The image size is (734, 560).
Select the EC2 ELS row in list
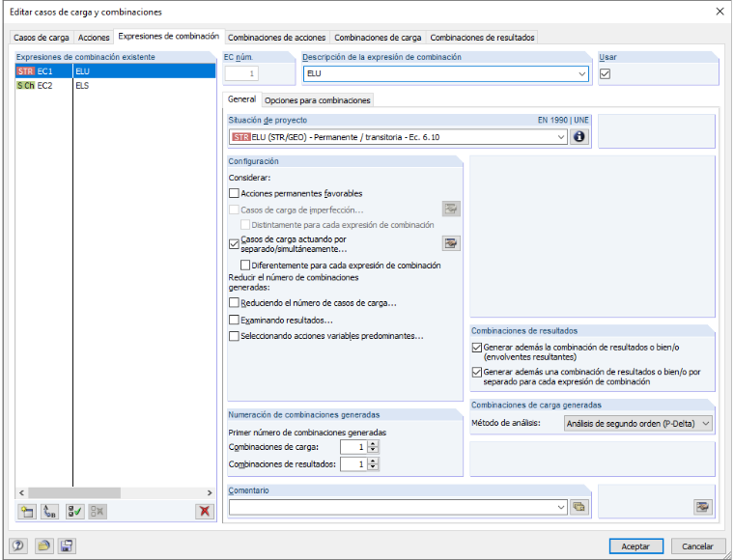116,86
